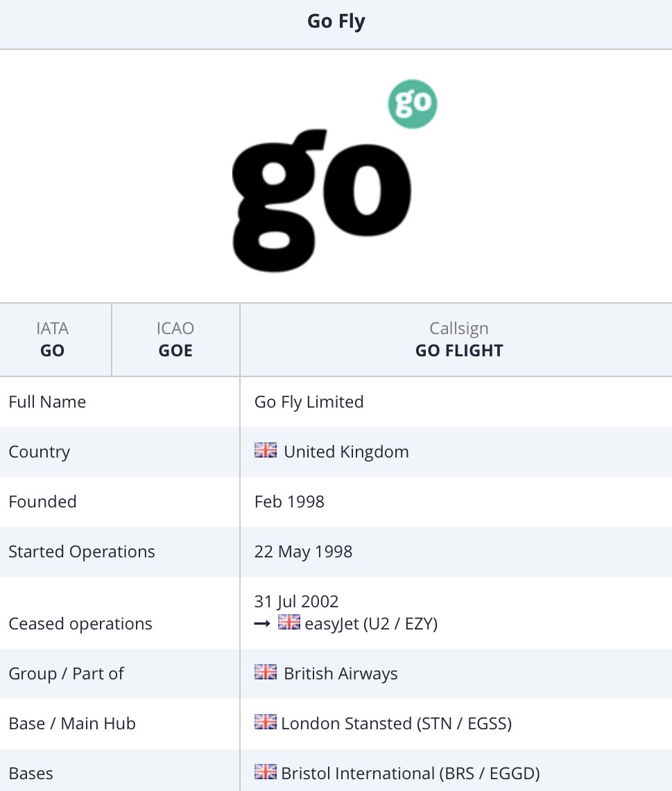
Task: Open the London Stansted (STN / EGSS) link
Action: click(396, 723)
